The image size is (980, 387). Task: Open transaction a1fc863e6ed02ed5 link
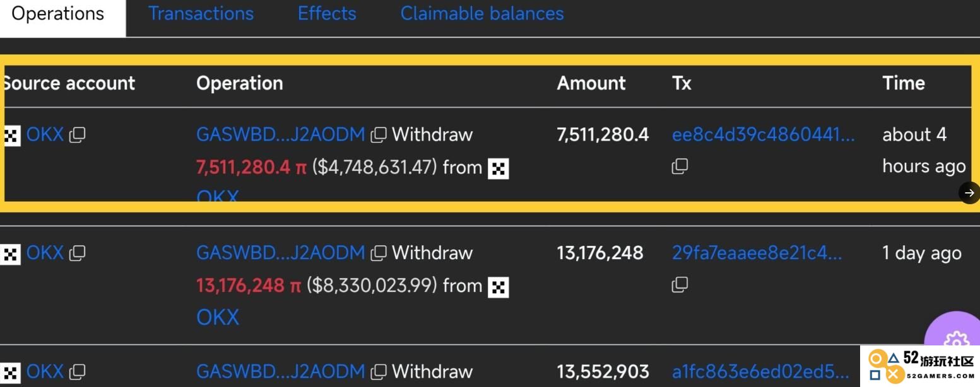(x=760, y=371)
